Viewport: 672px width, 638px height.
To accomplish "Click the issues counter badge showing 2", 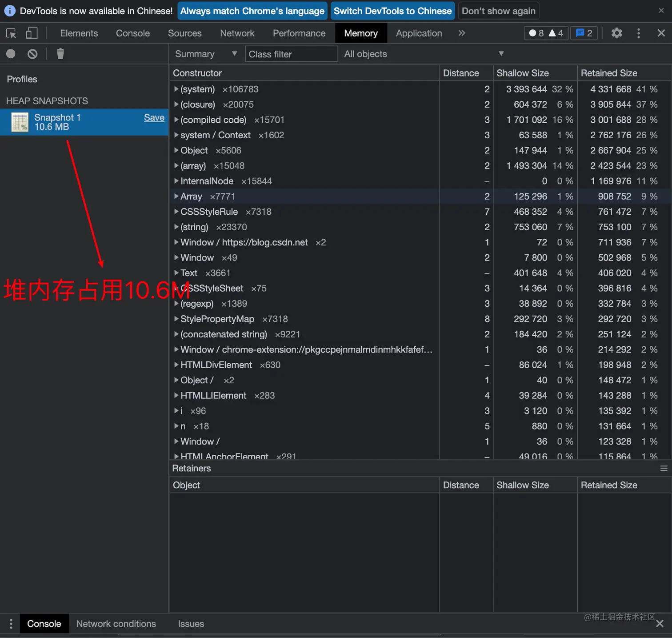I will click(x=584, y=33).
